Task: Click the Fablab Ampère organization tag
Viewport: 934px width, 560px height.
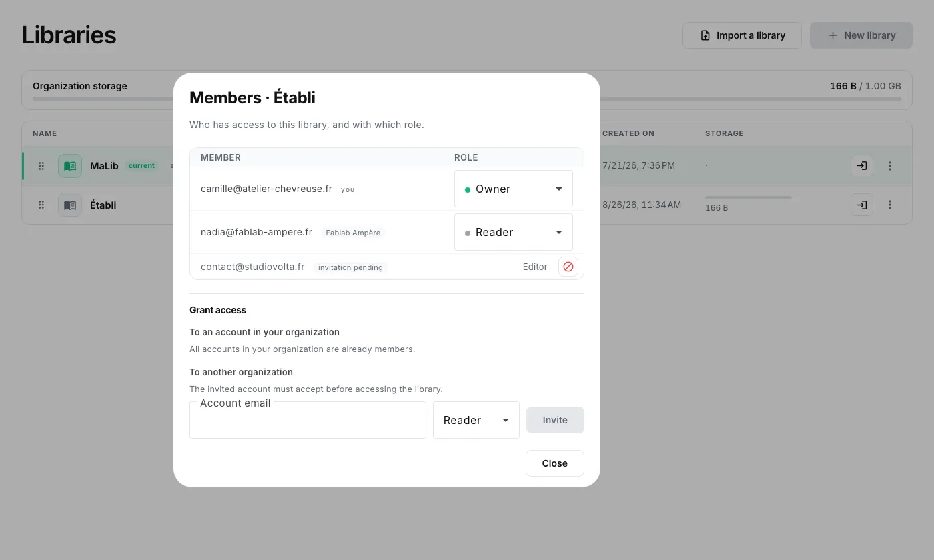Action: [x=353, y=233]
